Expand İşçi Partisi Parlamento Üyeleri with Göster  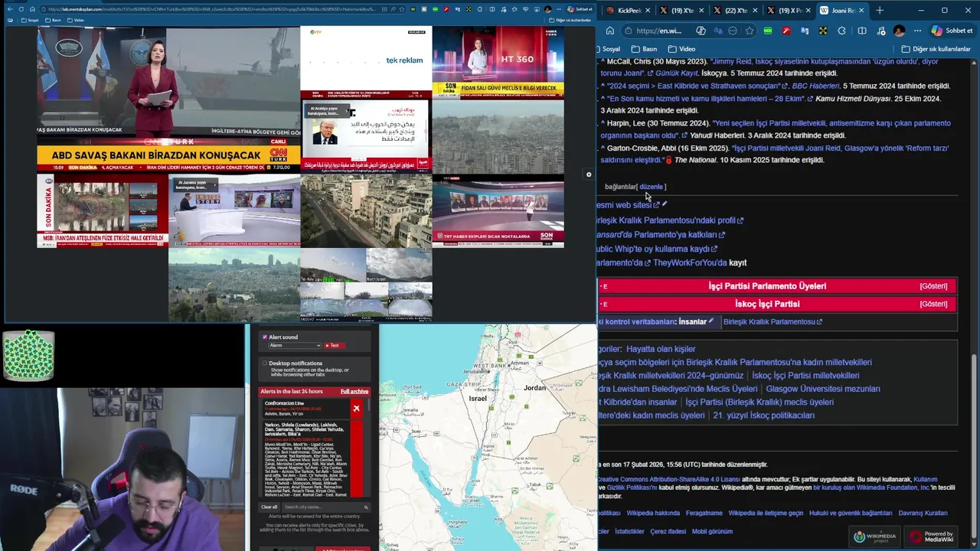[933, 286]
